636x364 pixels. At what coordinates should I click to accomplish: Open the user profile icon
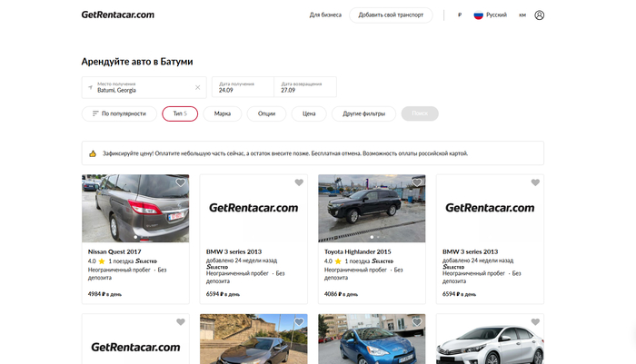pyautogui.click(x=540, y=15)
